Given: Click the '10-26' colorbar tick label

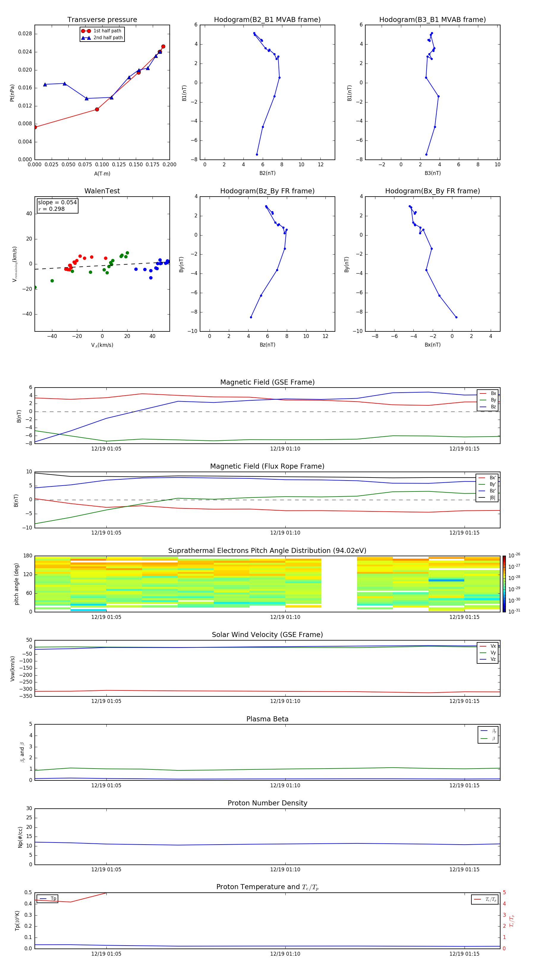Looking at the screenshot, I should (514, 555).
